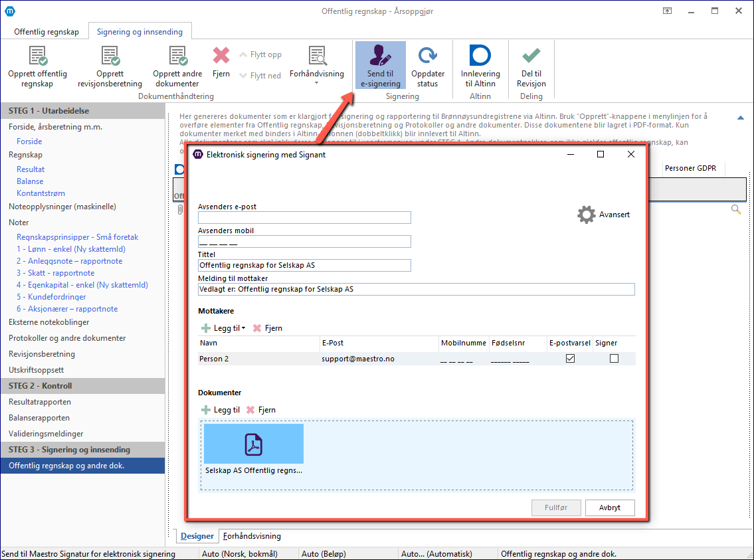Click Person 2 name cell

tap(214, 359)
